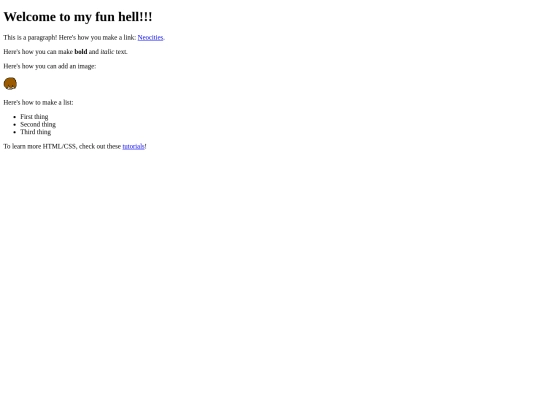Click the word "Welcome" in the heading
The height and width of the screenshot is (405, 540).
30,17
